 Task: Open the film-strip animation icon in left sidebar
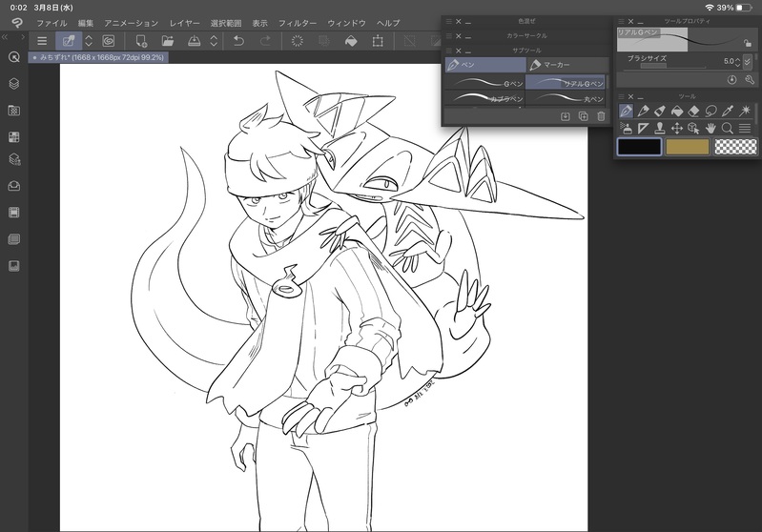tap(14, 213)
